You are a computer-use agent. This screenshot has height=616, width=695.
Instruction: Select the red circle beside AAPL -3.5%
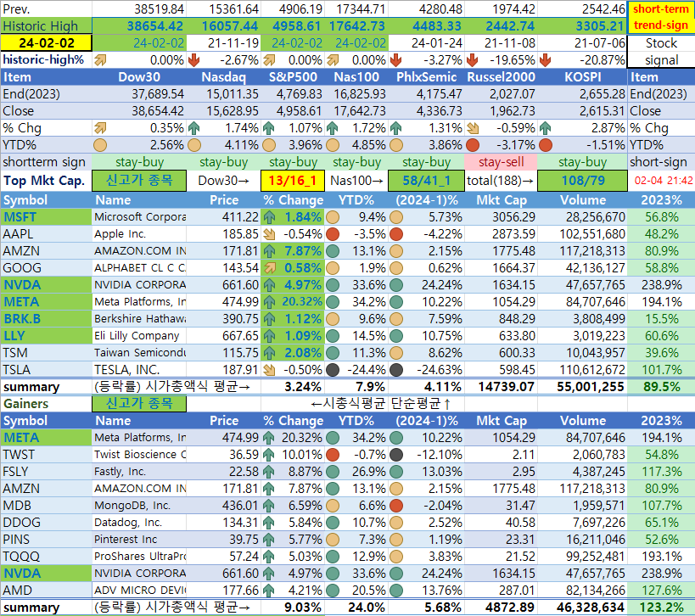[333, 234]
